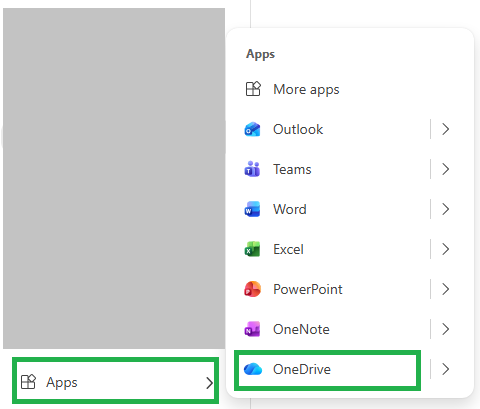Click the Outlook envelope icon

[252, 129]
